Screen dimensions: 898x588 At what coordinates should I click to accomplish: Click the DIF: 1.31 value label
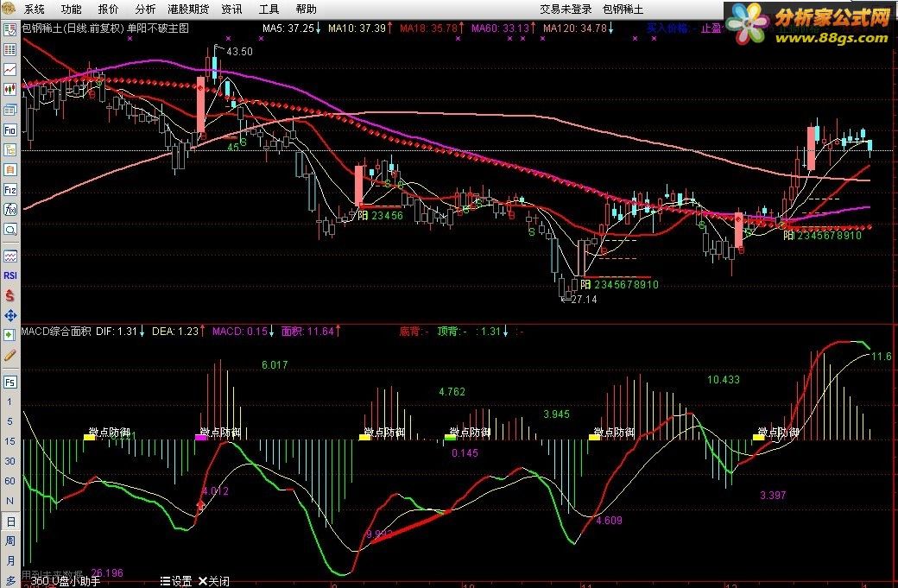(120, 331)
